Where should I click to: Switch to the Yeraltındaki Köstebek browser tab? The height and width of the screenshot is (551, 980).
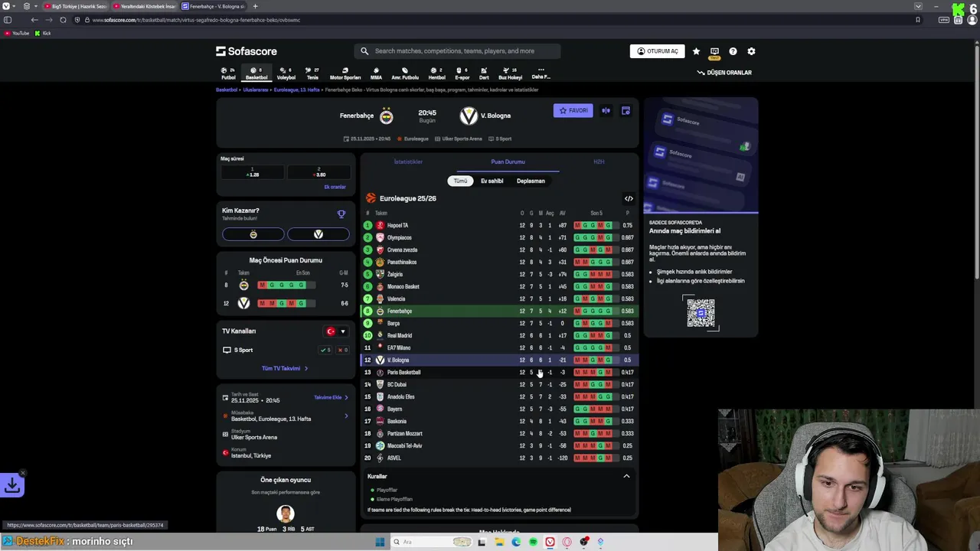point(144,6)
